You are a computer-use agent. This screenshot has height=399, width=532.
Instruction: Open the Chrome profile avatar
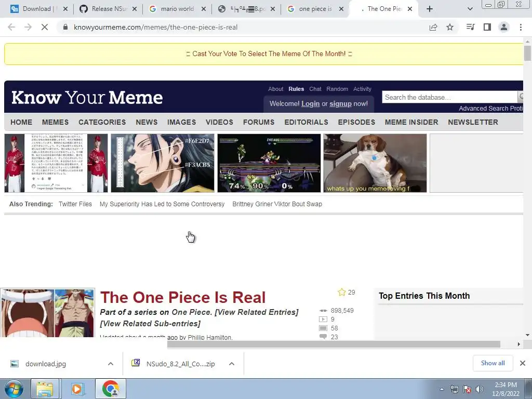504,27
